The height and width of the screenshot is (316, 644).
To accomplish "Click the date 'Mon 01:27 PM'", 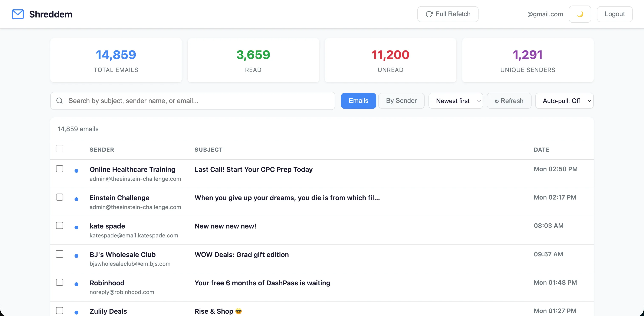I will [555, 311].
